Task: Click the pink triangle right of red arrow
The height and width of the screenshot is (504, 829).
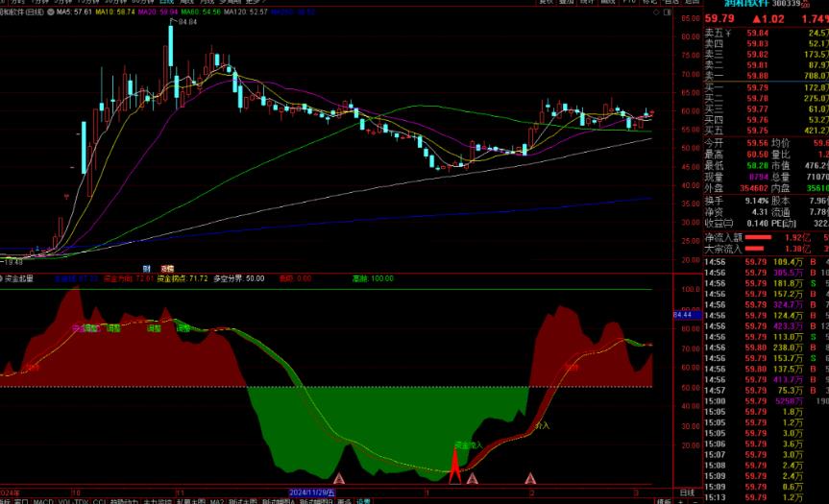Action: [472, 479]
